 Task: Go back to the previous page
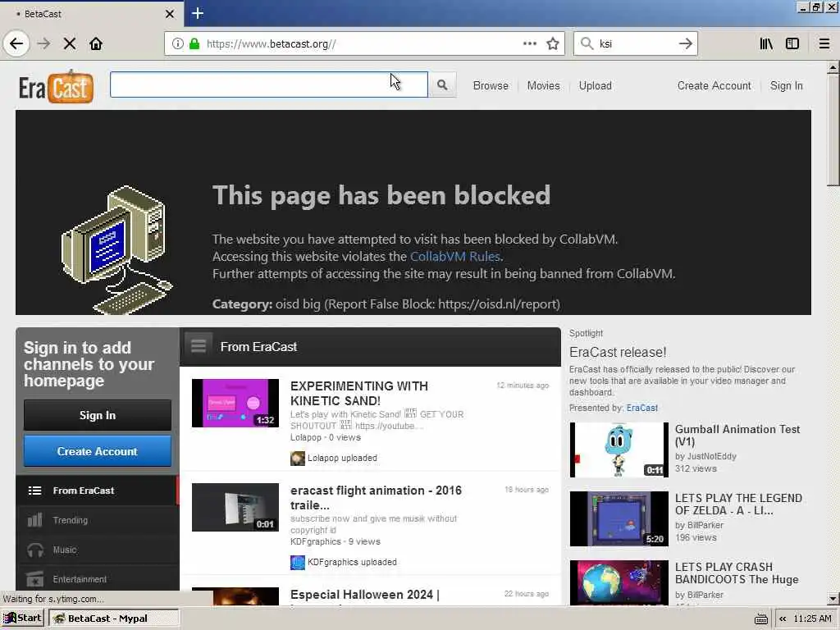[16, 43]
